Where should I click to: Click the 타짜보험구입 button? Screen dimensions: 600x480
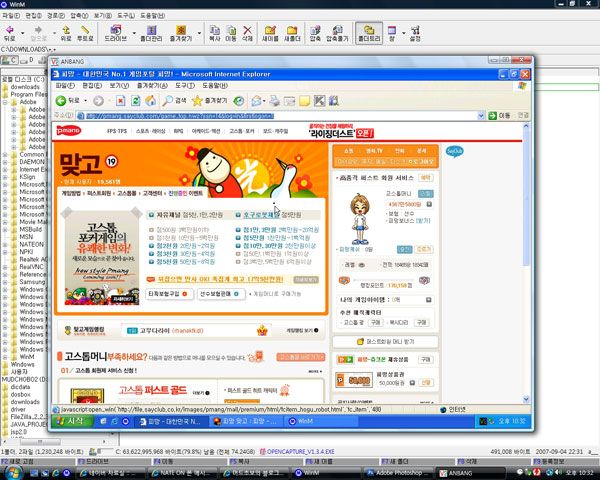168,294
